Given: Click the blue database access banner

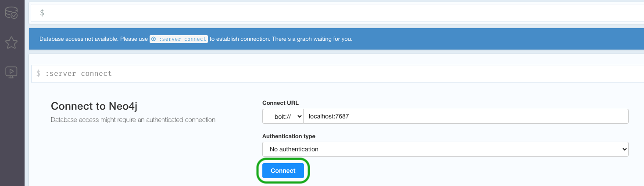Looking at the screenshot, I should tap(336, 39).
